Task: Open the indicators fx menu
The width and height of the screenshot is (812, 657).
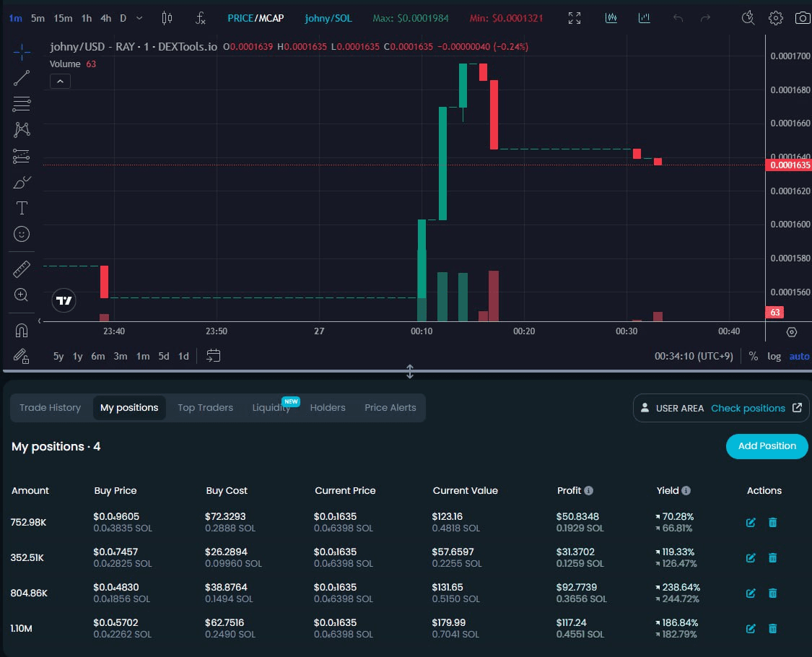Action: [x=201, y=18]
